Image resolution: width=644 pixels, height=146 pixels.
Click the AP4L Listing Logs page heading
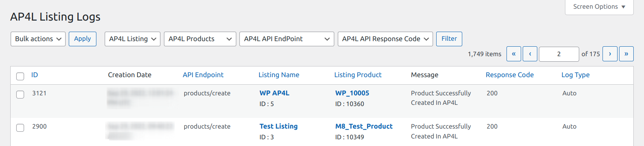pyautogui.click(x=55, y=17)
